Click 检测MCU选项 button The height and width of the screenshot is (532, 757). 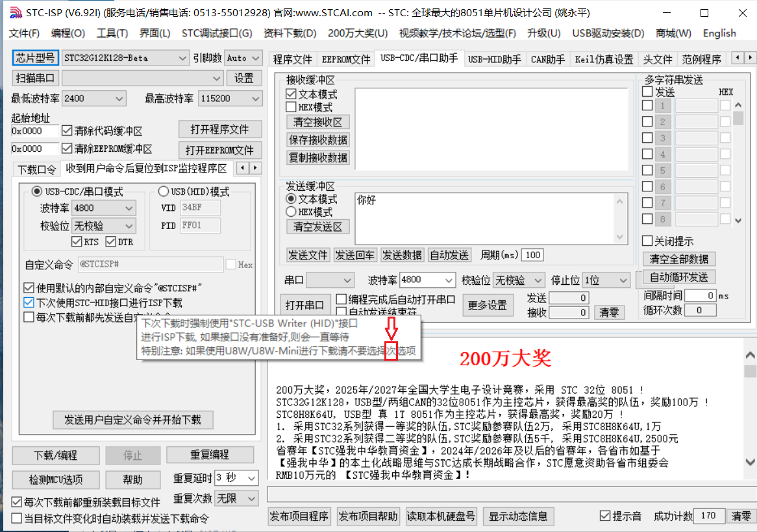tap(56, 479)
